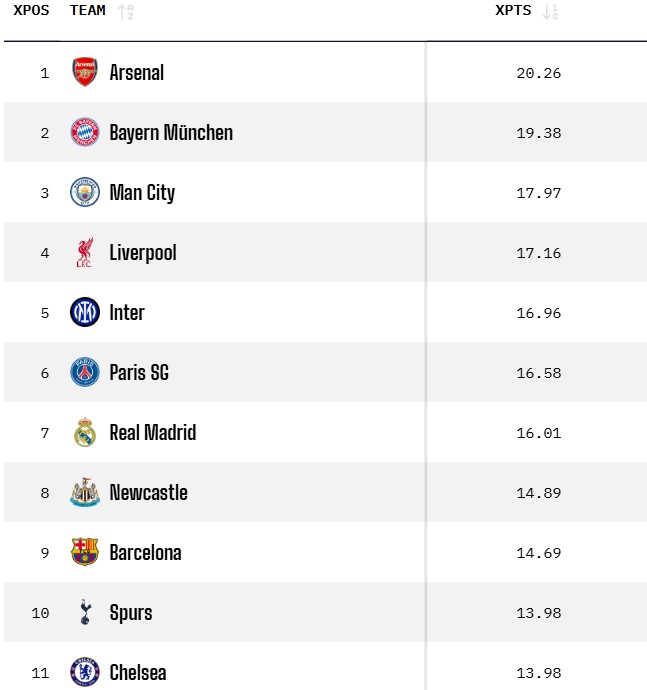Click the XPOS column header
The width and height of the screenshot is (647, 690).
click(31, 11)
